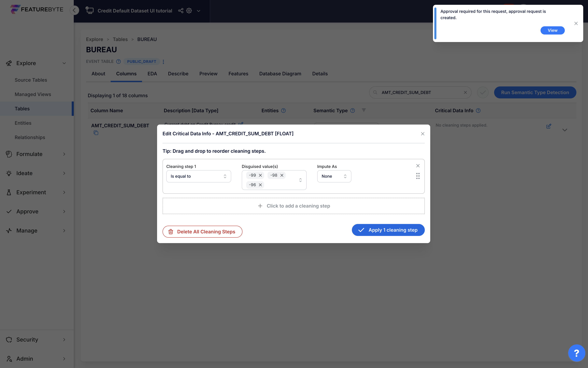Click the share icon next to catalog name

(180, 11)
